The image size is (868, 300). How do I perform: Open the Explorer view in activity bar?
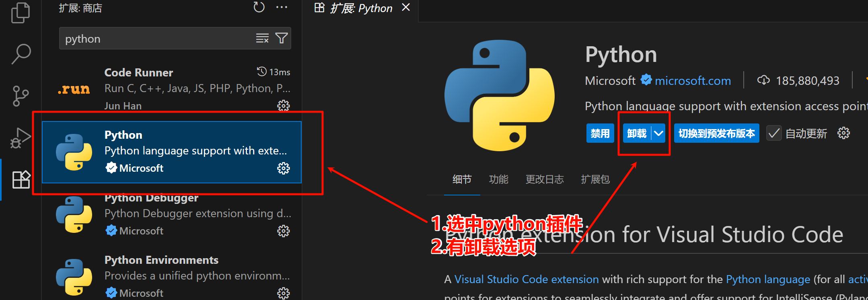(x=20, y=12)
